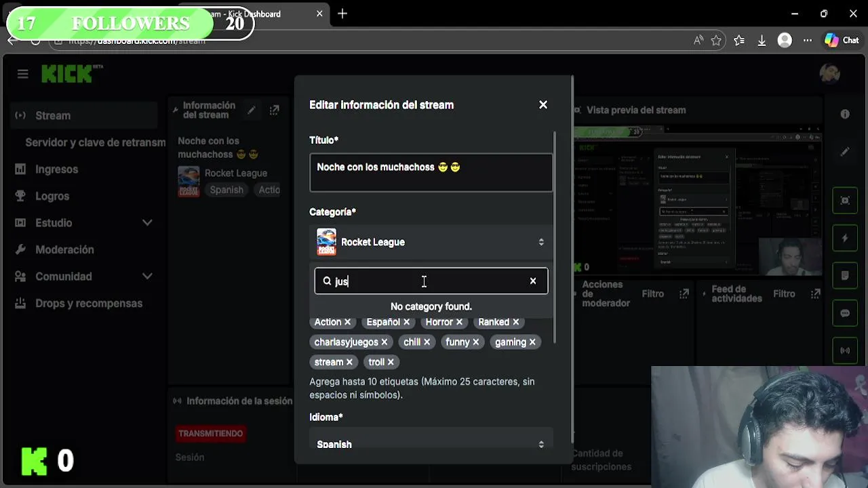
Task: Click the chat bubble icon in right toolbar
Action: point(845,313)
